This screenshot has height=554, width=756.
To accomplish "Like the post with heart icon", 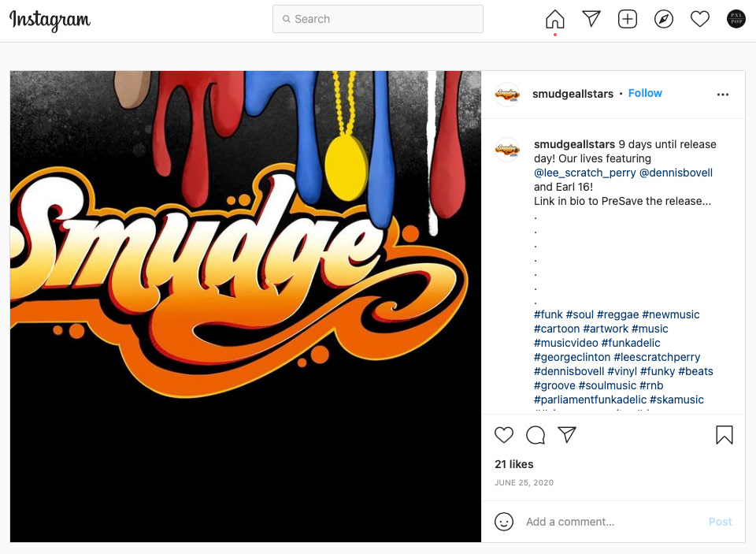I will (x=504, y=435).
